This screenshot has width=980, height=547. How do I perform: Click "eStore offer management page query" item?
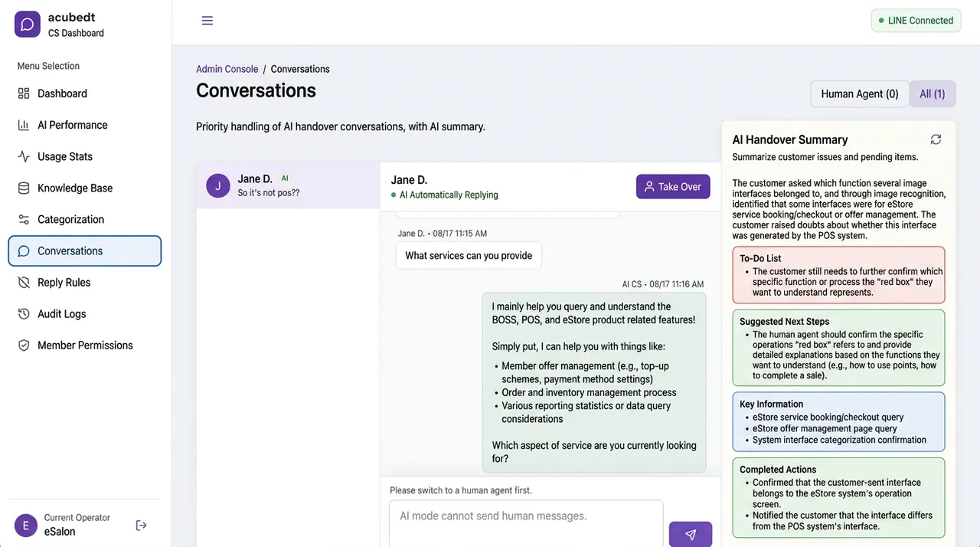click(825, 428)
